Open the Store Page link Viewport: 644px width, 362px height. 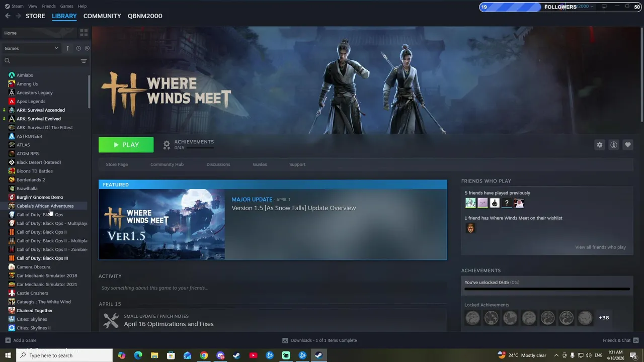tap(117, 164)
